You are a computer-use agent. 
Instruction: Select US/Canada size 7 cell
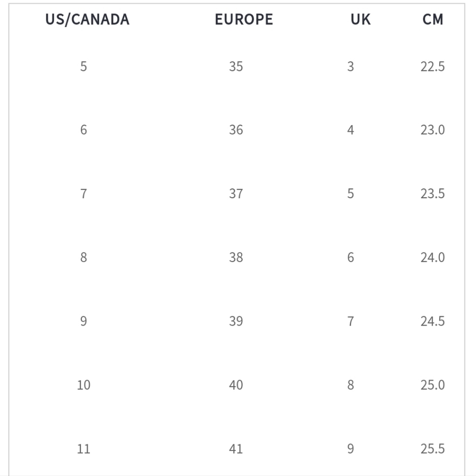(84, 193)
